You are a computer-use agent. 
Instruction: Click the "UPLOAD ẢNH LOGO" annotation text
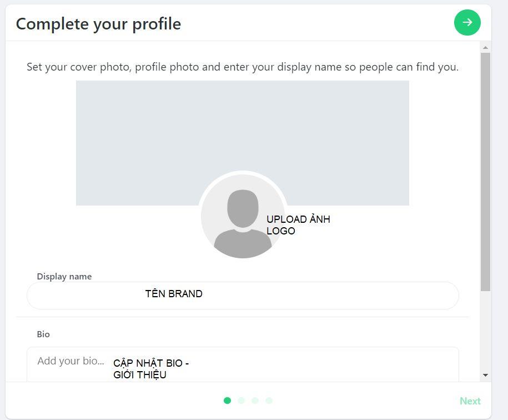298,225
